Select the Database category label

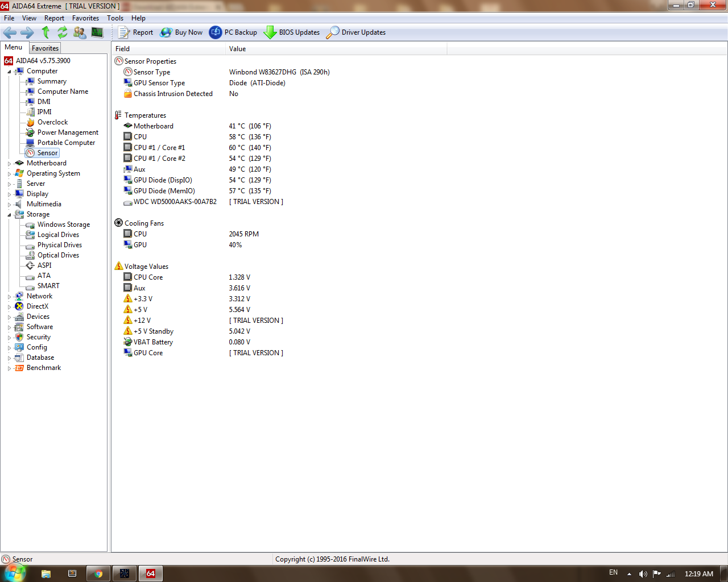coord(40,357)
